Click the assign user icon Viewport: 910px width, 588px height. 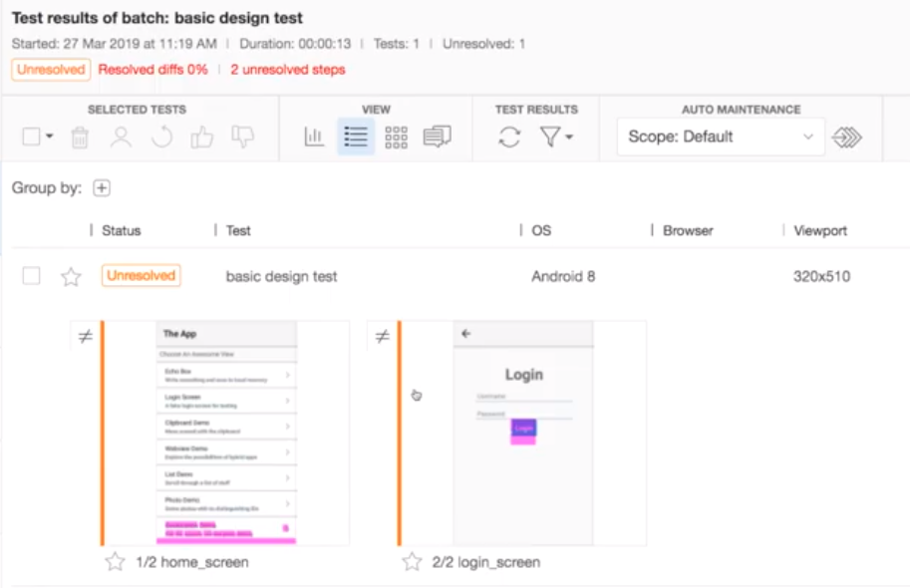point(121,138)
